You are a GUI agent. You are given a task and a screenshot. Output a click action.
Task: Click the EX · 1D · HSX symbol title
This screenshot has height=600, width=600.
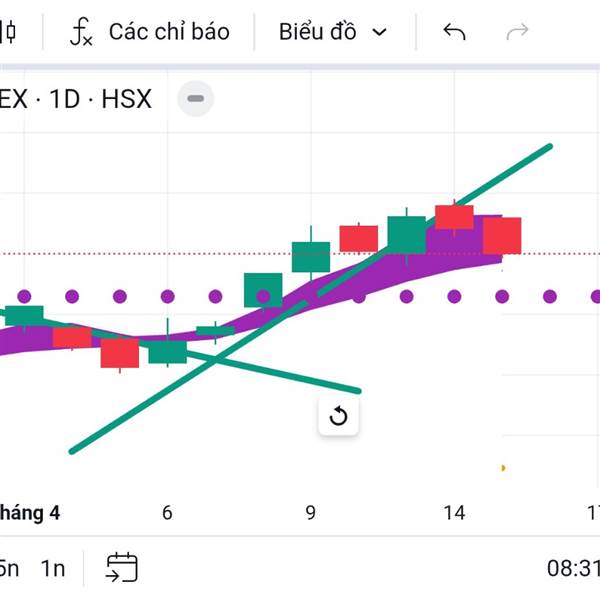click(x=76, y=99)
